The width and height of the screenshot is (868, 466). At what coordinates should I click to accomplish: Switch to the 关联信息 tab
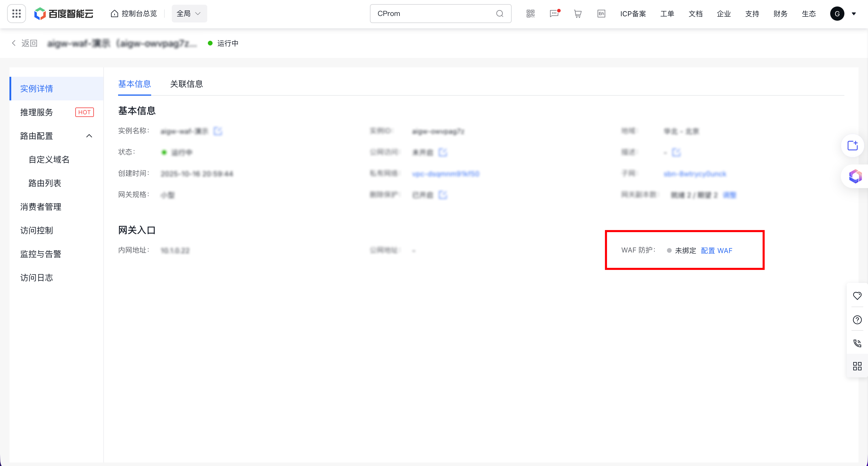coord(186,84)
